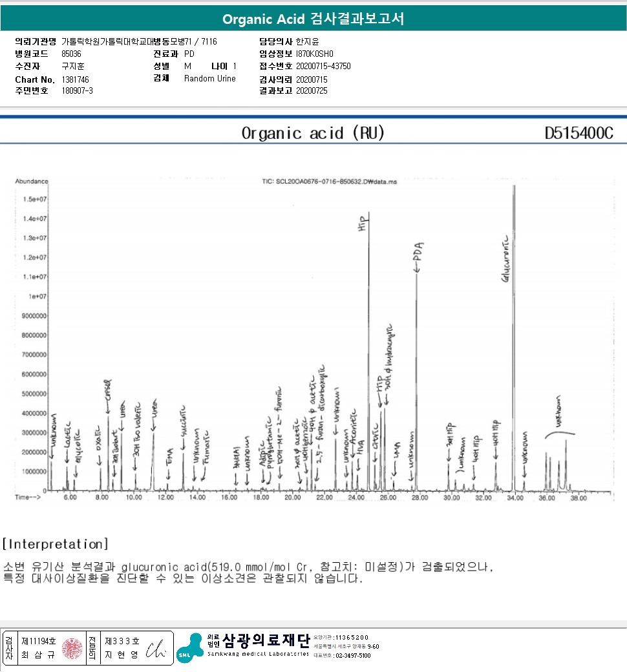Click the title 'Organic Acid 검사결과보고서'

(x=313, y=19)
